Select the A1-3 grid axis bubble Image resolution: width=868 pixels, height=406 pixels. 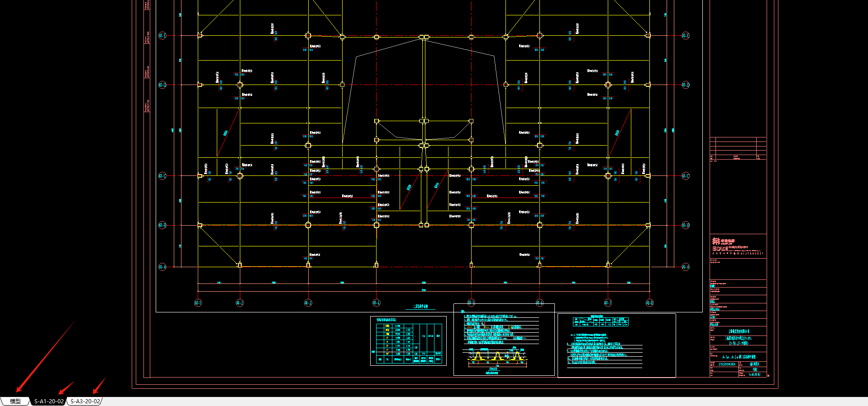pos(308,303)
